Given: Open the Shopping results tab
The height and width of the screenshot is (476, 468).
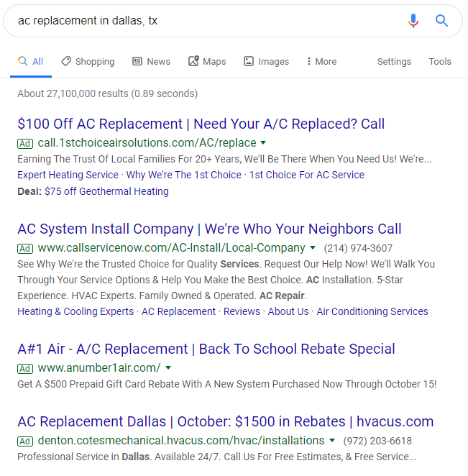Looking at the screenshot, I should pos(88,62).
